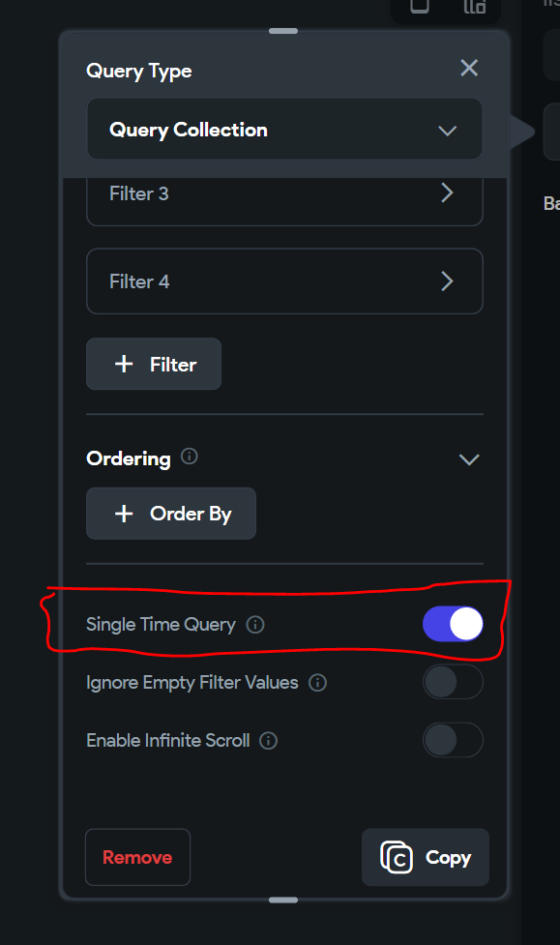The width and height of the screenshot is (560, 945).
Task: Collapse the Ordering section
Action: click(469, 459)
